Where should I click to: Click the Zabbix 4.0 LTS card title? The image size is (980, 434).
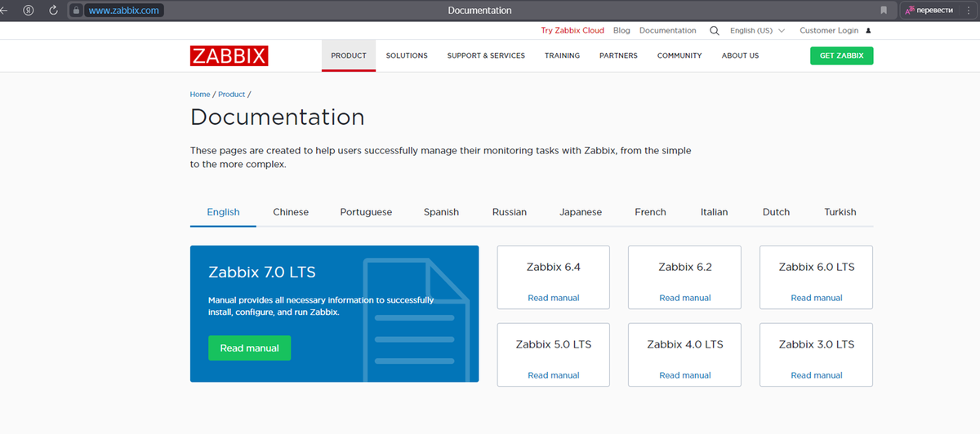[x=685, y=344]
